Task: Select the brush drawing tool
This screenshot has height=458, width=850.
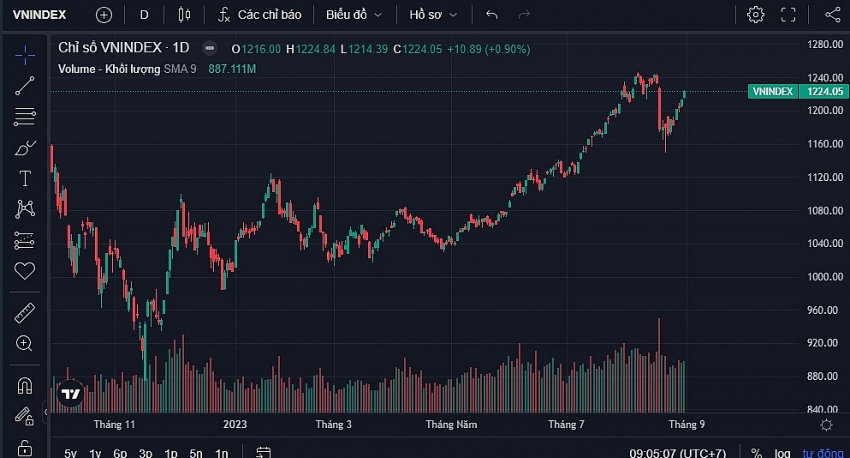Action: [25, 147]
